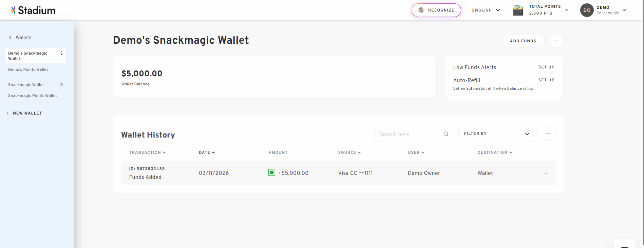
Task: Click the DO user avatar
Action: tap(587, 10)
